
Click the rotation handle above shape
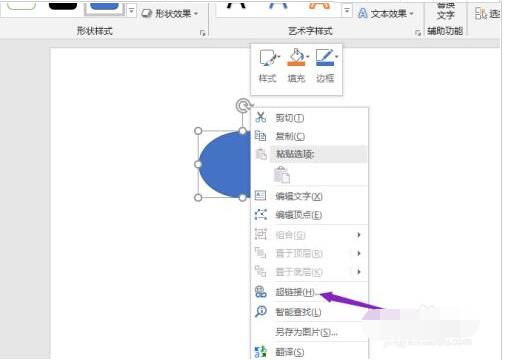243,106
